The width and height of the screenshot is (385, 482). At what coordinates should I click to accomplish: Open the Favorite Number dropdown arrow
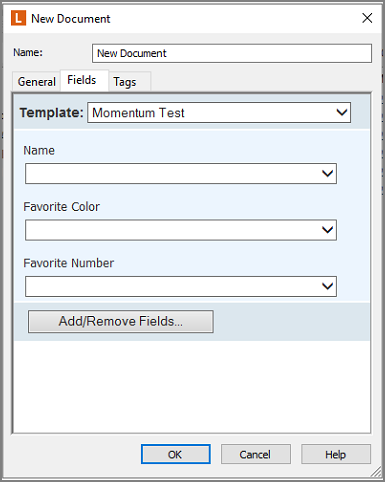(x=328, y=286)
